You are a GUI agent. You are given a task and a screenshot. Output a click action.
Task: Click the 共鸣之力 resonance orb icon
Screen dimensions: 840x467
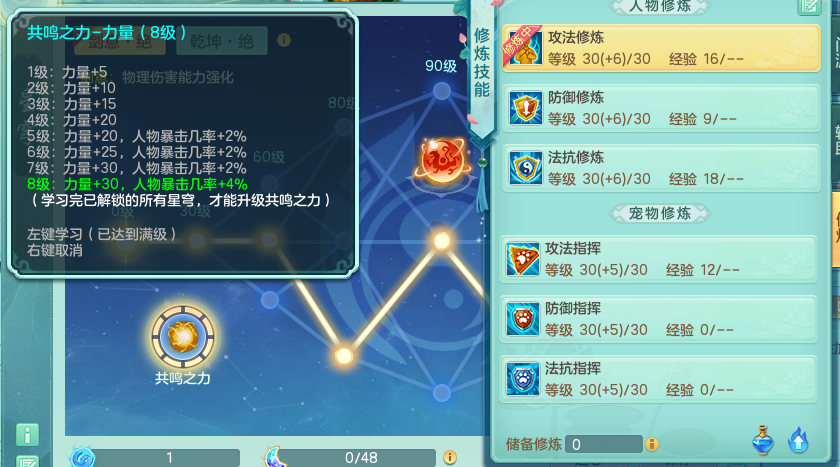tap(183, 337)
